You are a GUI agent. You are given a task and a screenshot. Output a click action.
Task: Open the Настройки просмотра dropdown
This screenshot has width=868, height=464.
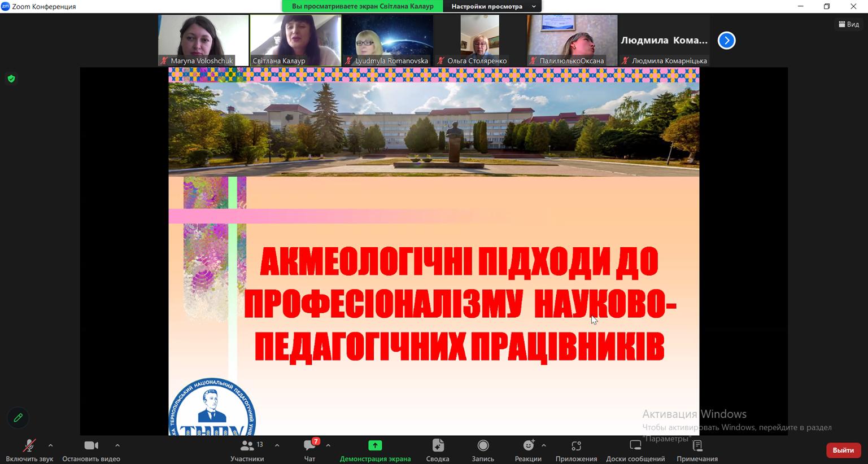(x=493, y=6)
